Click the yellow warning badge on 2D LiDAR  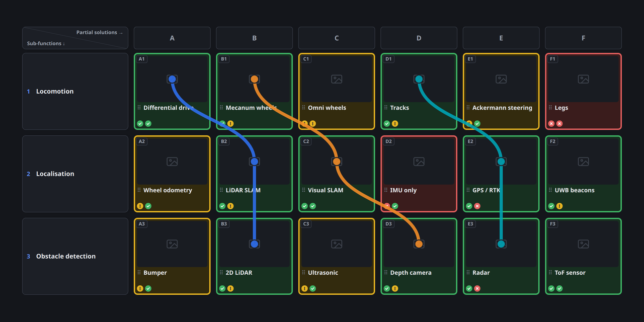coord(230,289)
